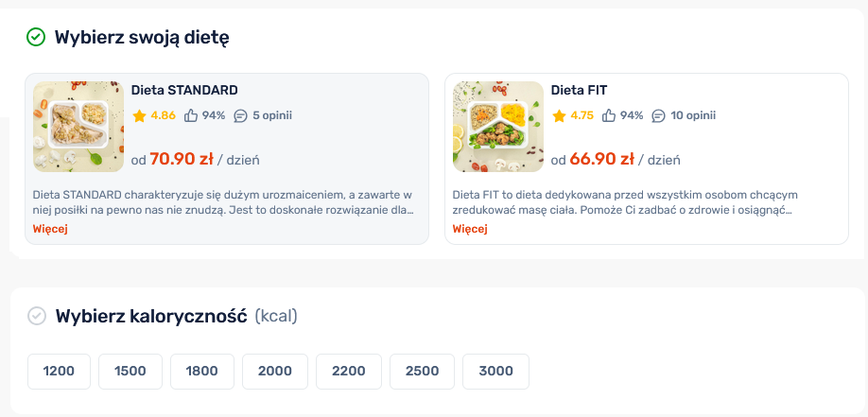Choose the 2500 kcal calorie button
Viewport: 868px width, 417px height.
coord(422,372)
